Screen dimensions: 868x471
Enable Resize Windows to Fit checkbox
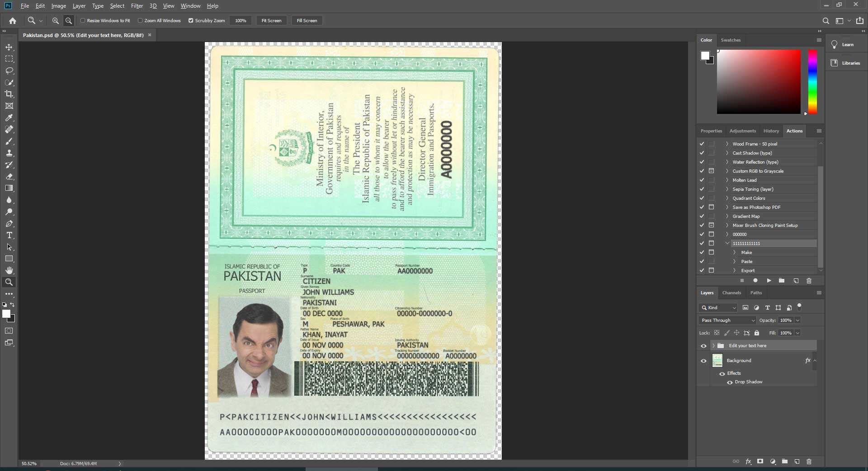click(83, 21)
